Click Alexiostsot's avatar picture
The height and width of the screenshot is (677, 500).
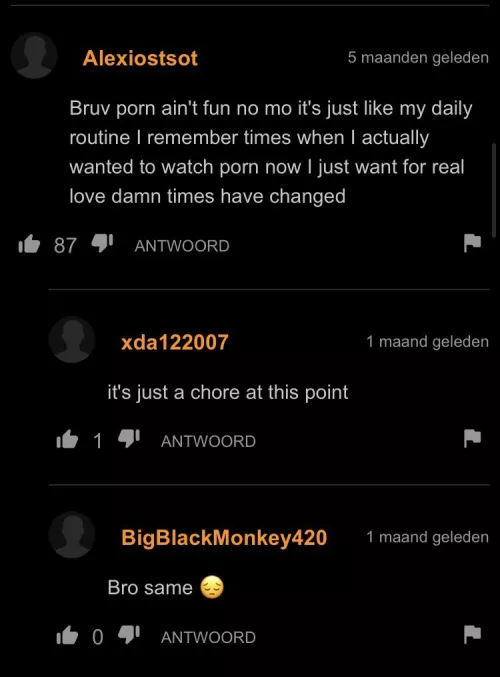(x=34, y=55)
